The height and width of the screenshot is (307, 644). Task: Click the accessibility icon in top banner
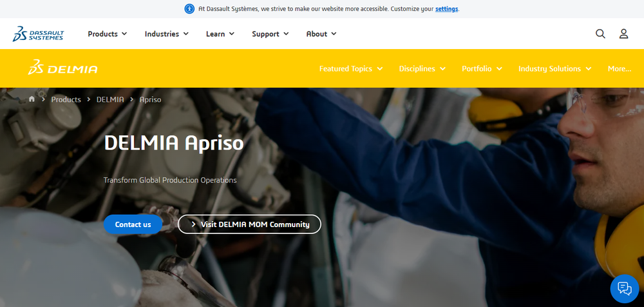click(x=189, y=9)
